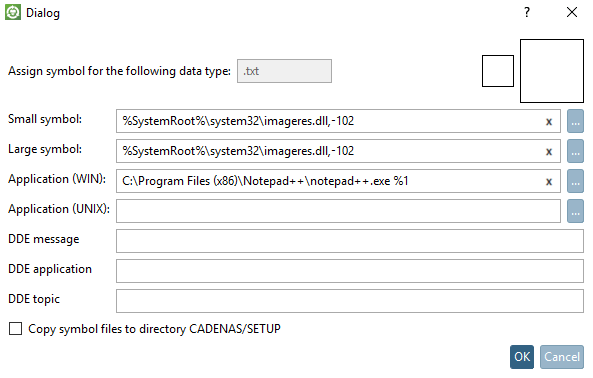The height and width of the screenshot is (378, 593).
Task: Click the .txt data type field
Action: coord(284,71)
